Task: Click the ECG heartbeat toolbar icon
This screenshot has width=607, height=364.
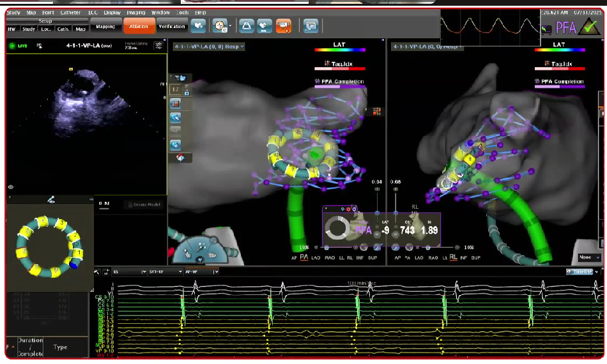Action: 265,26
